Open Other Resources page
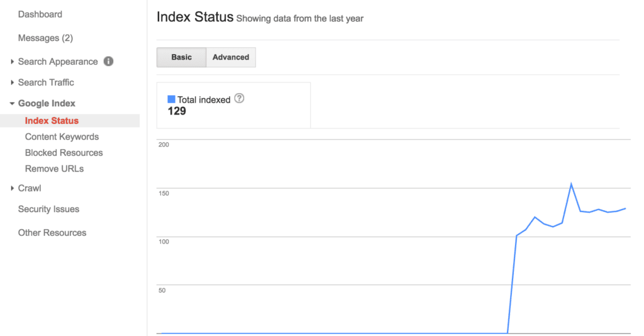This screenshot has height=336, width=644. click(x=52, y=233)
